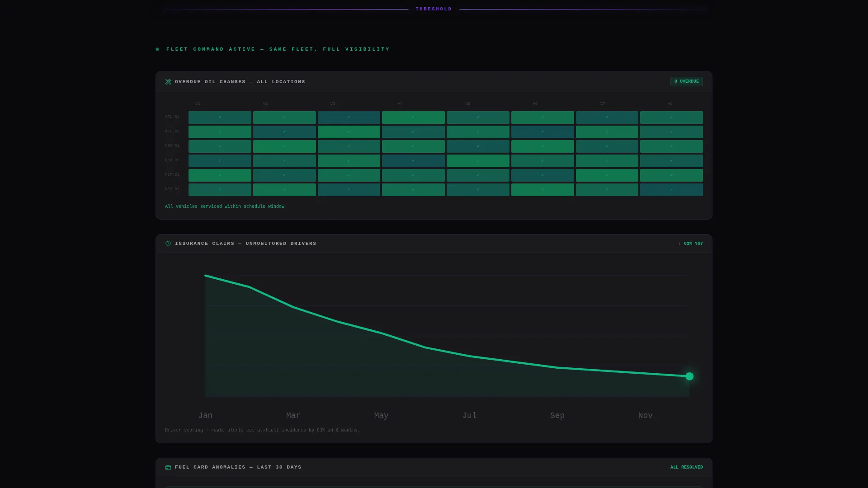The image size is (868, 488).
Task: Click the MEM-01 V1 checkmark cell
Action: coord(220,175)
